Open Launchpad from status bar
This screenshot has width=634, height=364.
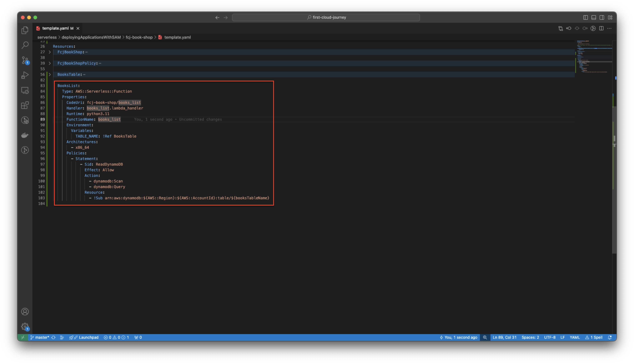[x=84, y=337]
